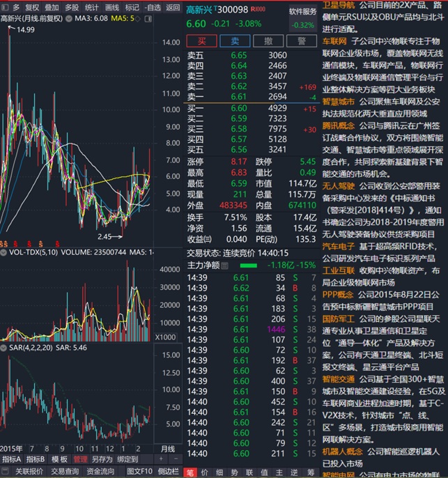
Task: Zoom in chart with the plus button
Action: (x=161, y=458)
